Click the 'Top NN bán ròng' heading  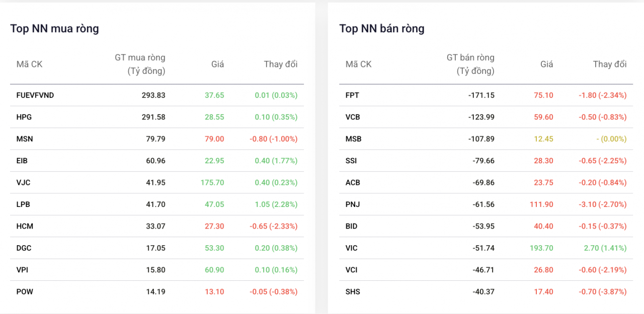point(381,29)
